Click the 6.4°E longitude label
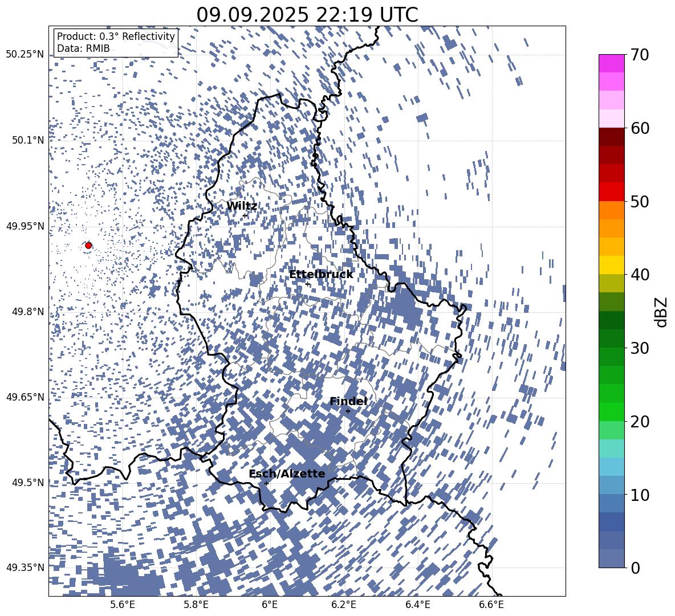 tap(417, 605)
